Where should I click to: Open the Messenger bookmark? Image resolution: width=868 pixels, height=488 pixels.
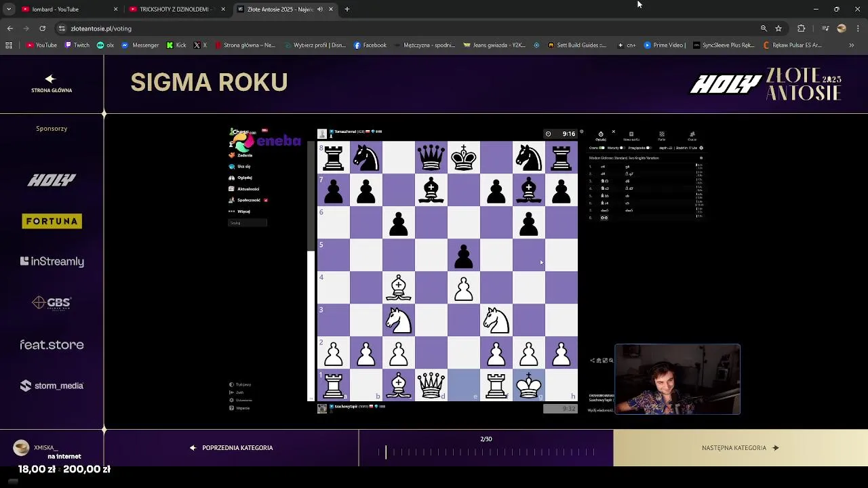[140, 45]
